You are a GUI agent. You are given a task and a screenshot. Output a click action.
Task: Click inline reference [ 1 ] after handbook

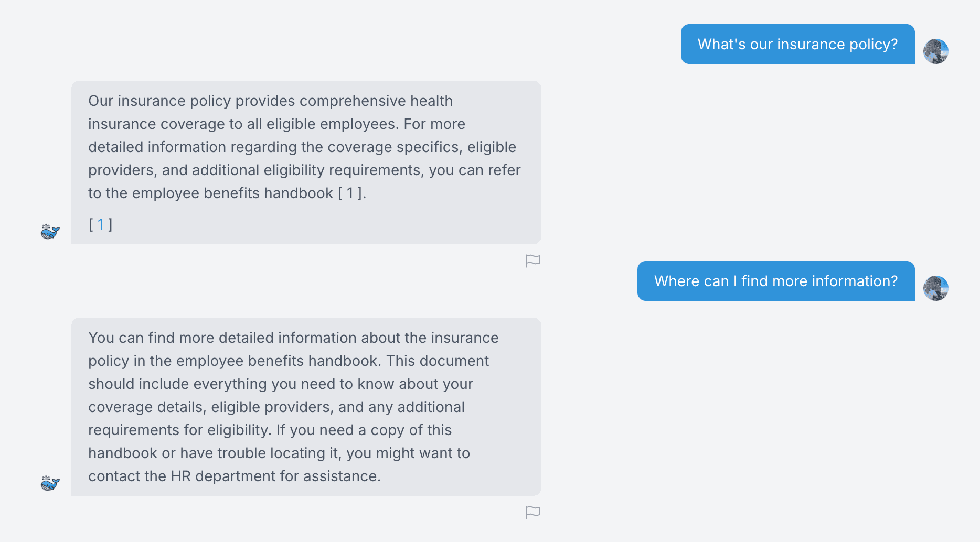tap(350, 193)
